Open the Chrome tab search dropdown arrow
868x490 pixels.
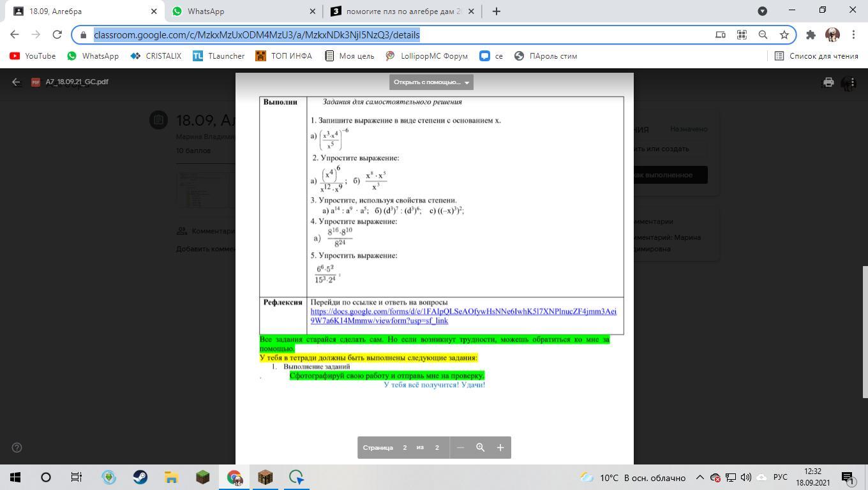762,11
